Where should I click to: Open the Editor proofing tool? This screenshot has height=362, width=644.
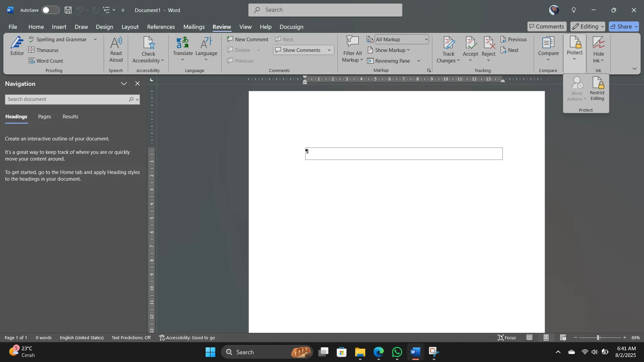(17, 46)
